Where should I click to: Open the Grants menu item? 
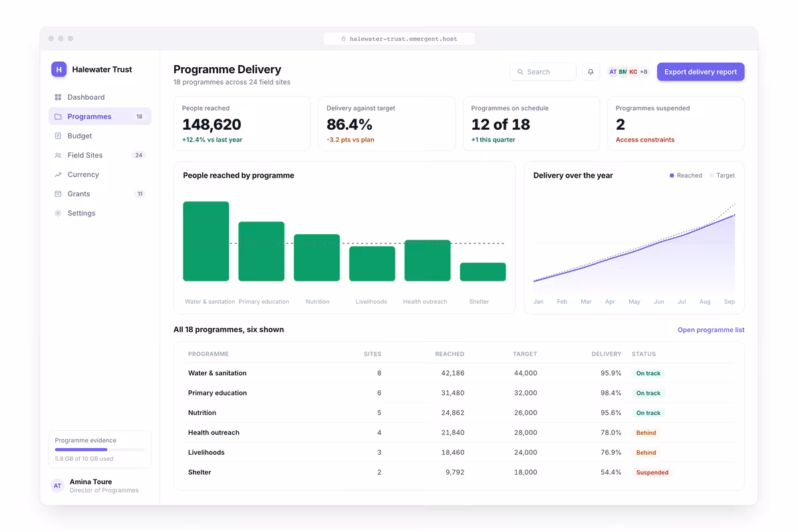click(x=100, y=194)
